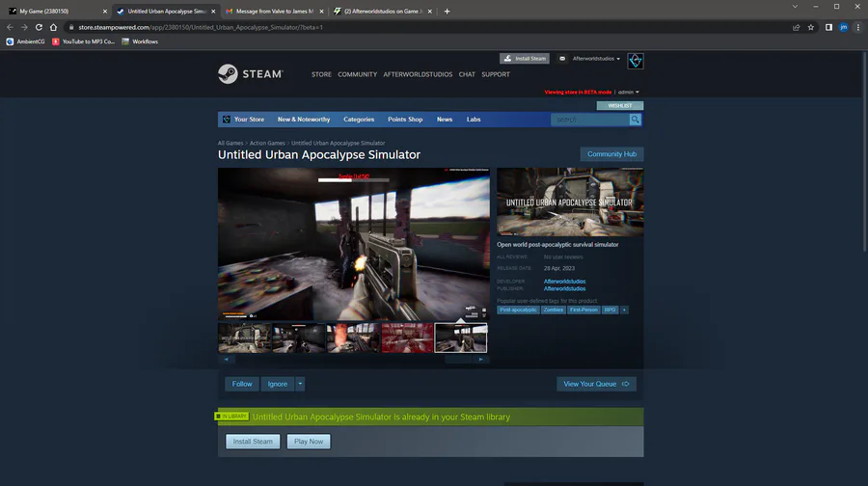Image resolution: width=868 pixels, height=486 pixels.
Task: Click the Install Steam button below library notice
Action: coord(253,442)
